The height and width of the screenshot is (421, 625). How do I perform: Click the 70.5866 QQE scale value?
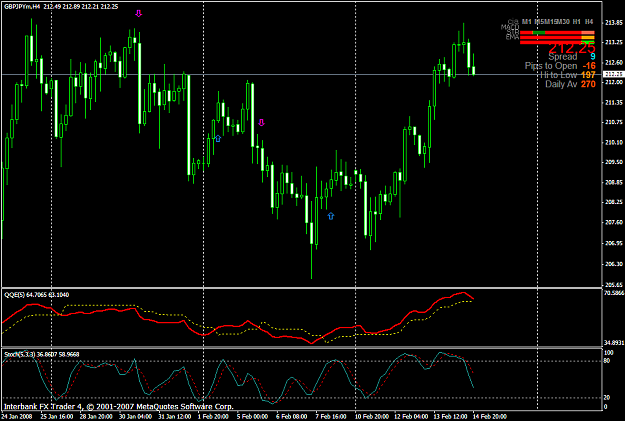[614, 293]
